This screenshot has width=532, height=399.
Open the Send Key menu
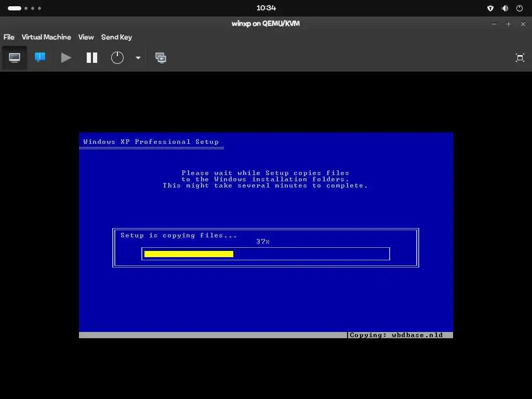pos(116,37)
